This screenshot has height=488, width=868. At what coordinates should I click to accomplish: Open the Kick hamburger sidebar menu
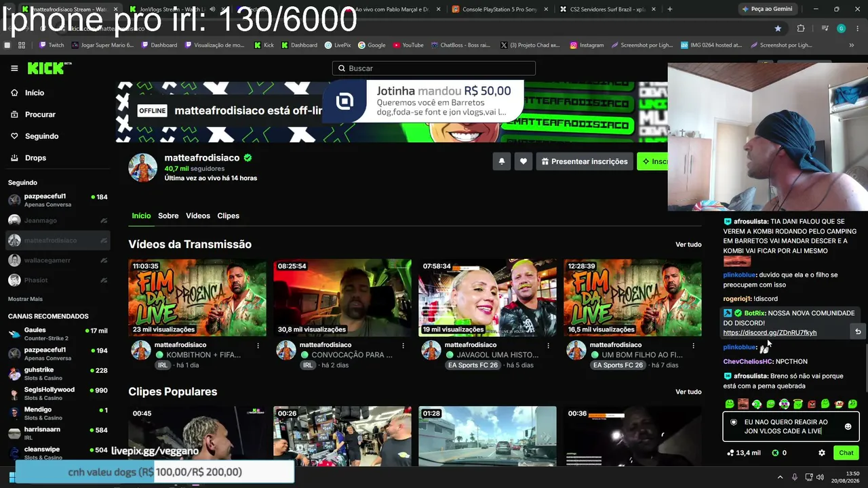pyautogui.click(x=14, y=68)
